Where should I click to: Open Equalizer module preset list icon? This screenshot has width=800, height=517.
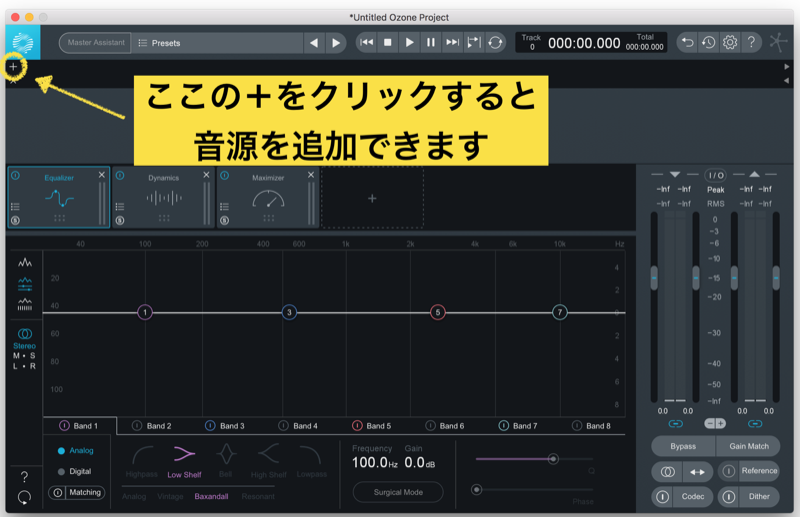[15, 207]
